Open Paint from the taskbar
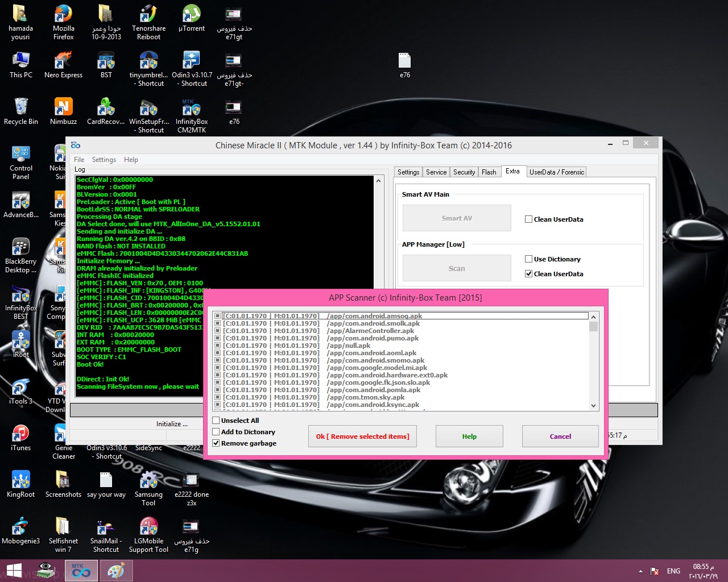The image size is (728, 582). 116,571
